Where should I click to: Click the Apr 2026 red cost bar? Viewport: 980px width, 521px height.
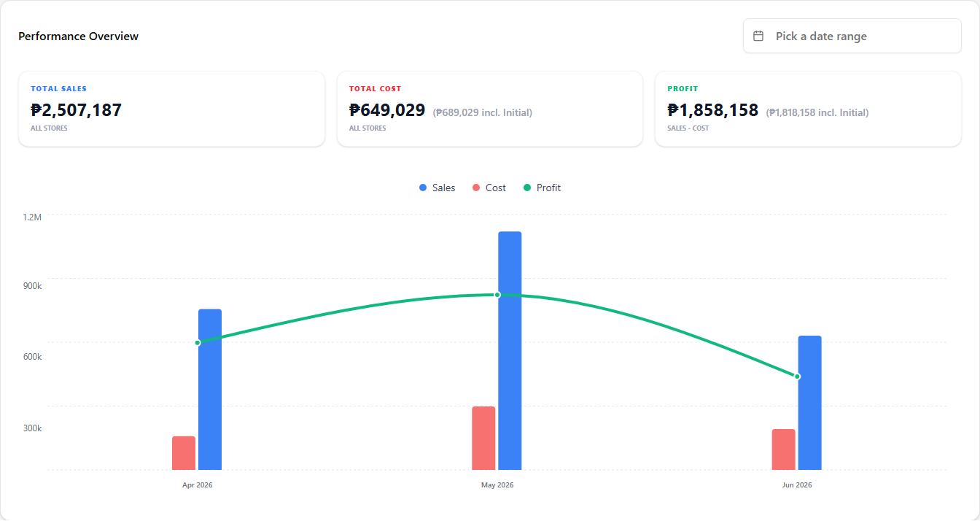184,453
